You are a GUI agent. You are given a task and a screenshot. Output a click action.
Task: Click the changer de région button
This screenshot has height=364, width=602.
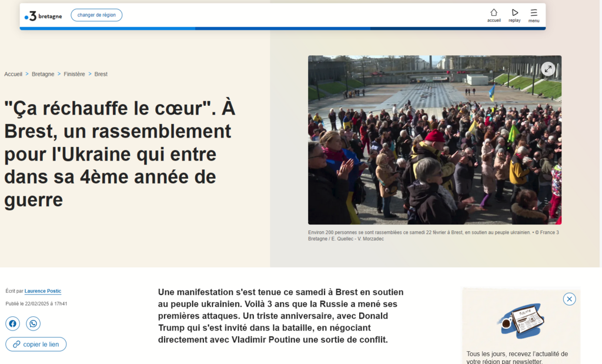[x=96, y=15]
